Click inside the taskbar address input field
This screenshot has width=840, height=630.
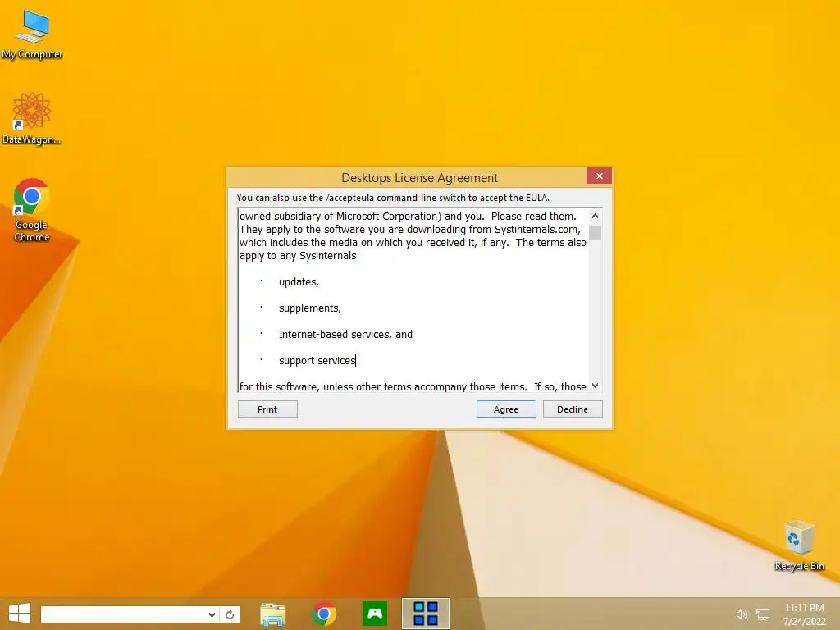[124, 614]
